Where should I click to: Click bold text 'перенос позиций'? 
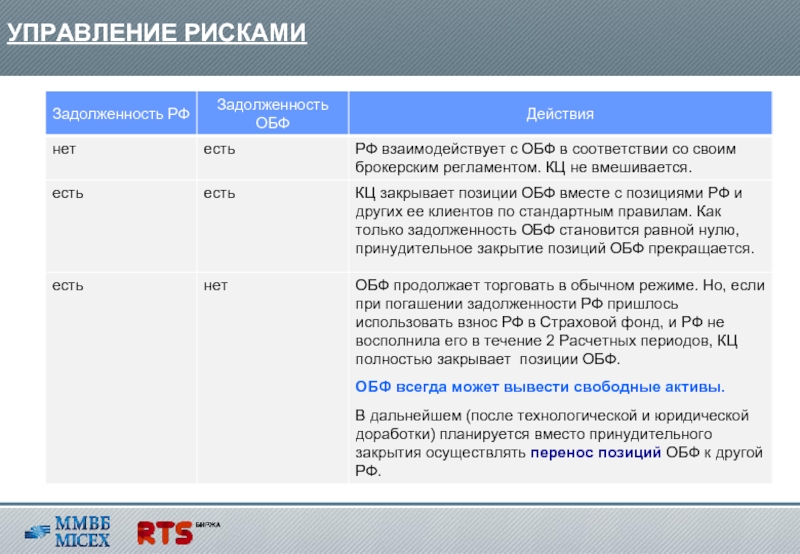point(596,452)
